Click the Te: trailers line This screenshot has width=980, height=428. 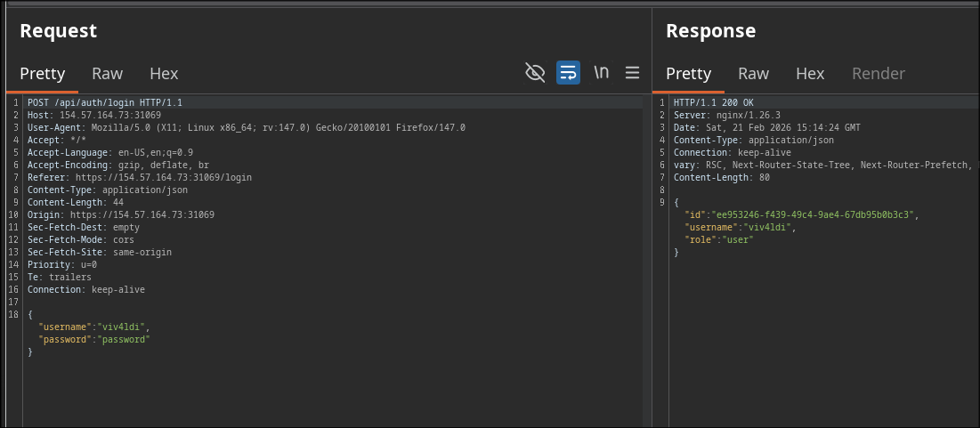(x=60, y=278)
